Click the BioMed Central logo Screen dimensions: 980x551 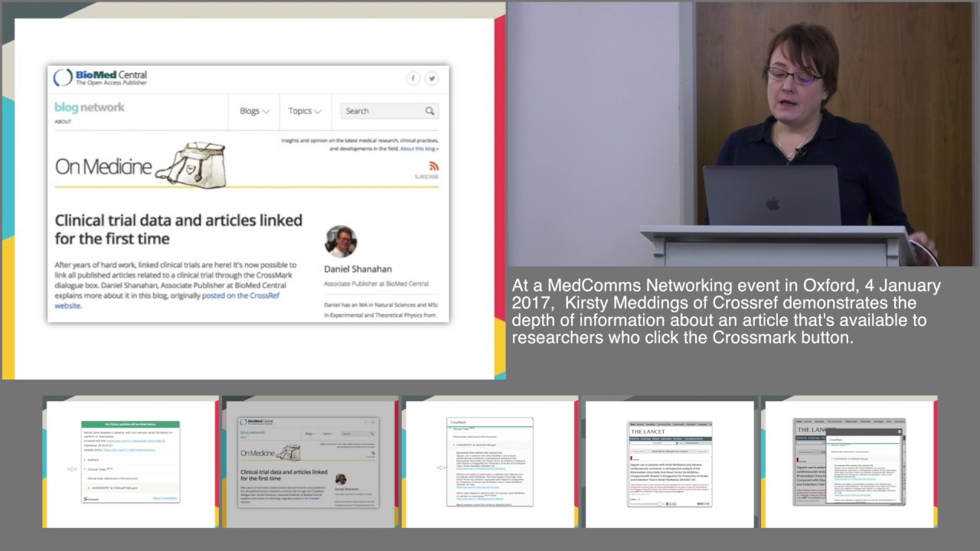[100, 77]
